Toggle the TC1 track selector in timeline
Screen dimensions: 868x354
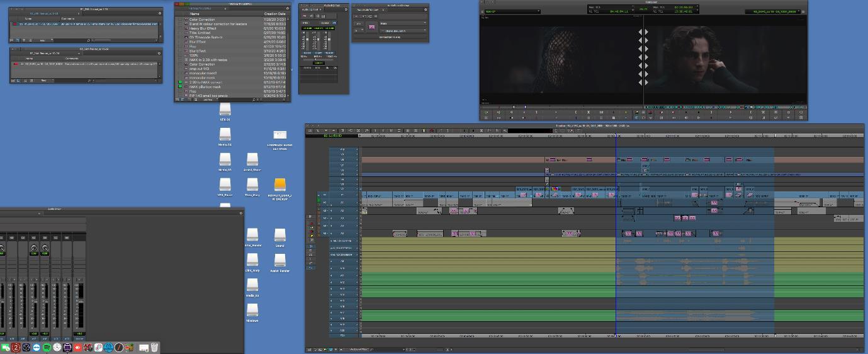[342, 336]
